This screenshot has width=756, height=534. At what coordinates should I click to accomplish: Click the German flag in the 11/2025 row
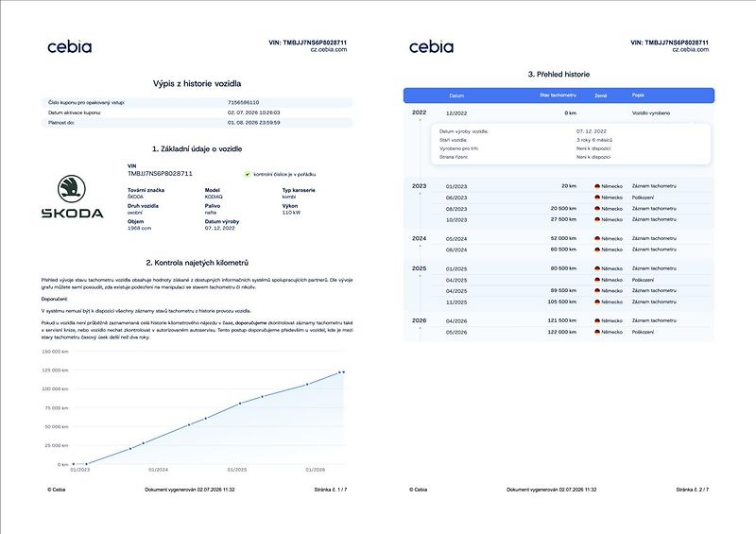pyautogui.click(x=597, y=302)
